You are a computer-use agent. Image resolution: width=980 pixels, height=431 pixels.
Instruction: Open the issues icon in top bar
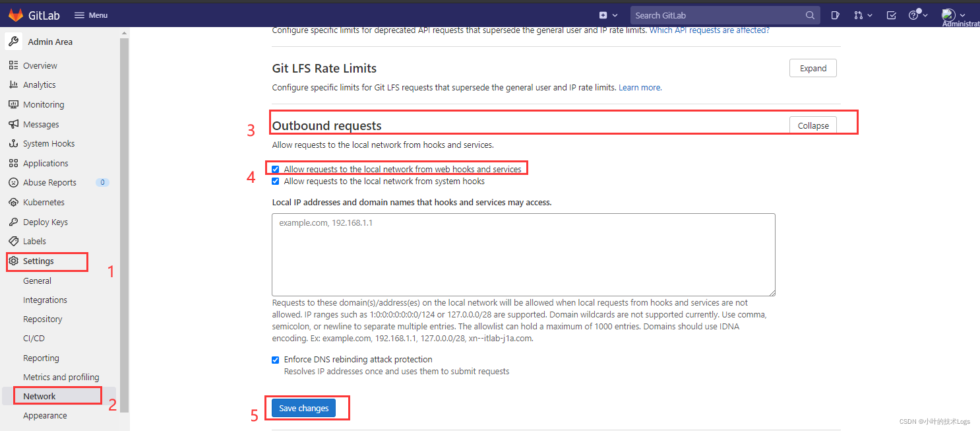click(836, 15)
